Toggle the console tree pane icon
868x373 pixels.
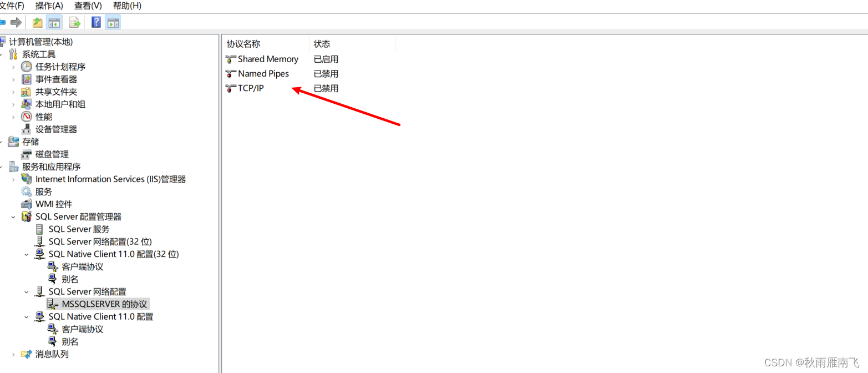(x=53, y=22)
